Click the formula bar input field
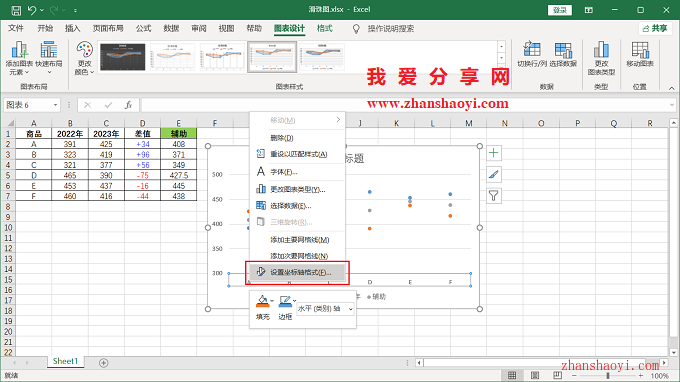 [404, 105]
